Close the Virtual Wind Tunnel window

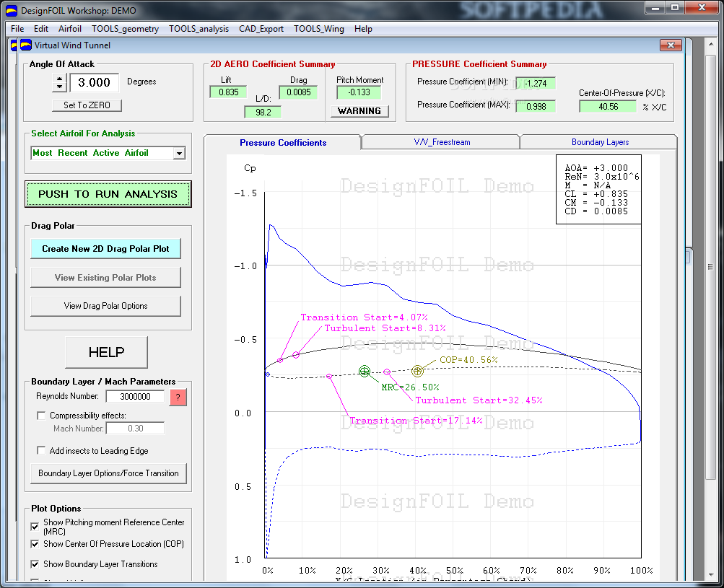671,45
